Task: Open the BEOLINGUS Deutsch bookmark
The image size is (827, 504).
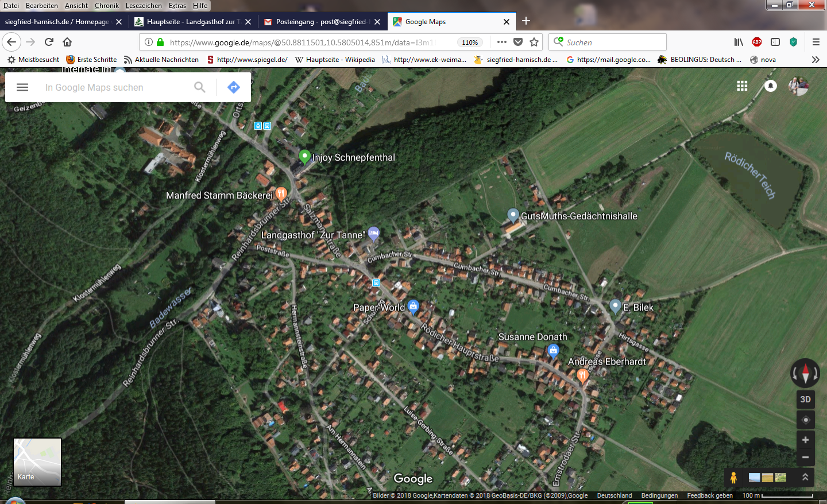Action: [700, 60]
